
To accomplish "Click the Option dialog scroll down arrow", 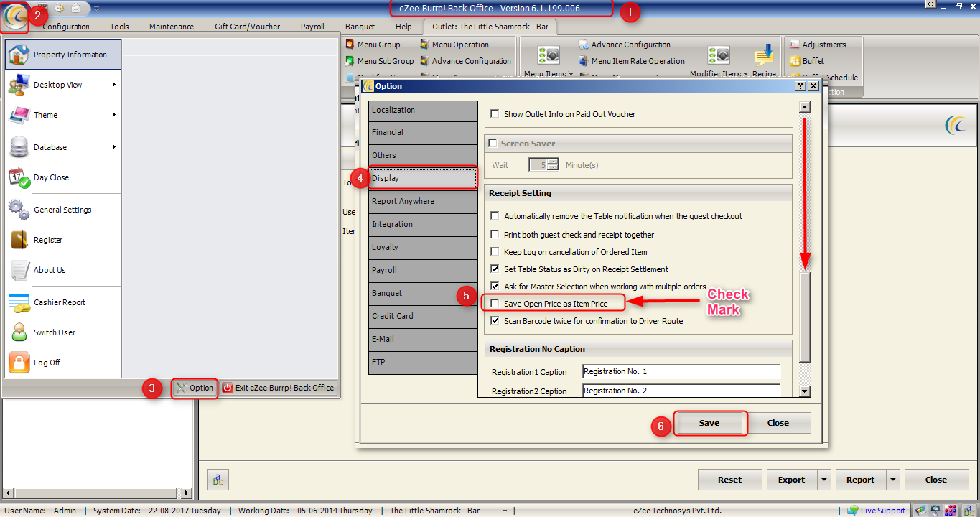I will tap(805, 391).
